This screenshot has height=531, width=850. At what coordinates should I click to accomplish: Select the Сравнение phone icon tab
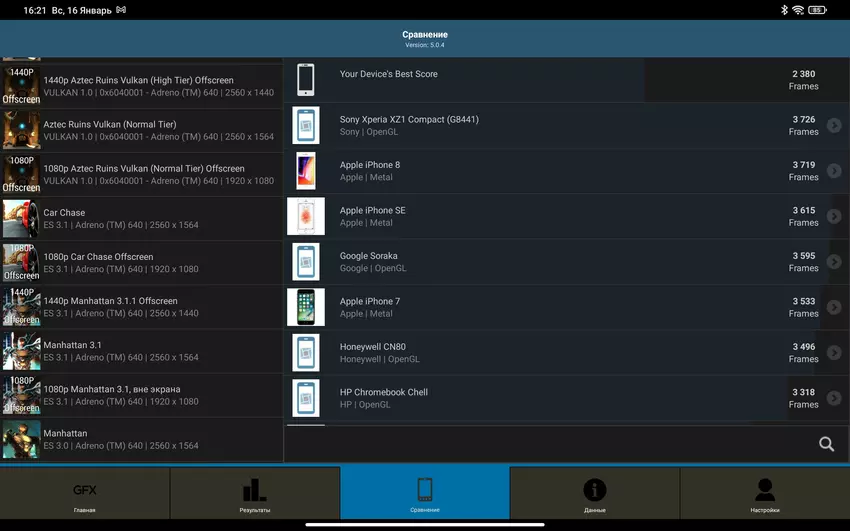[425, 494]
